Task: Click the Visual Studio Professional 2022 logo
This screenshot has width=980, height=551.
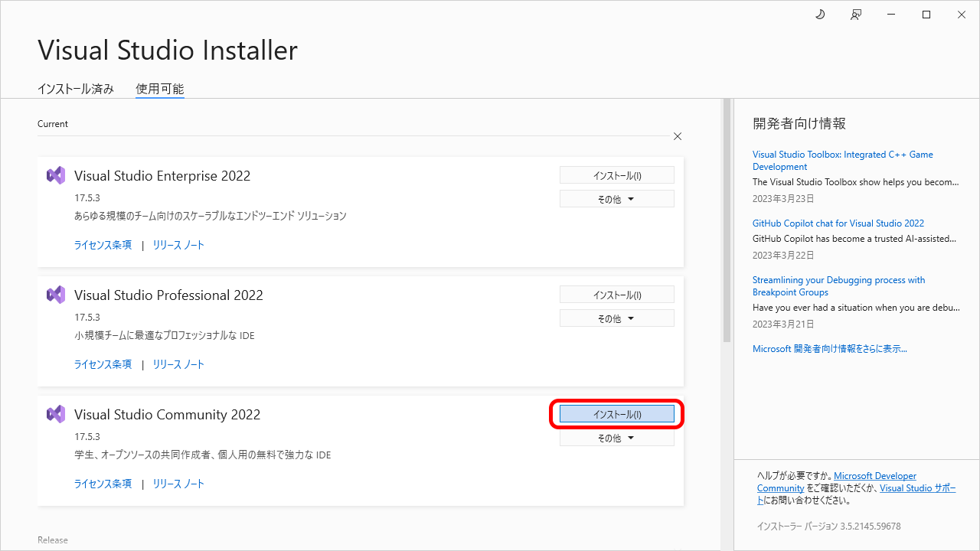Action: (56, 295)
